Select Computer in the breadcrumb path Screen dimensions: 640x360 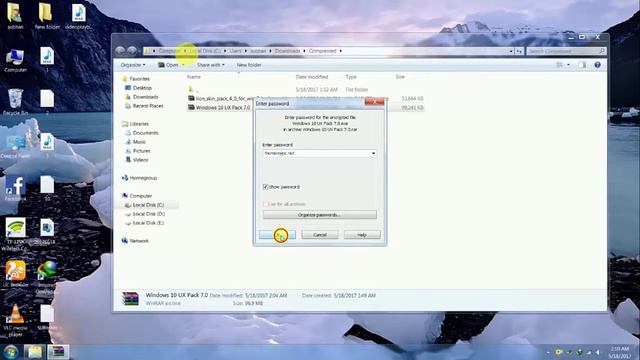[x=170, y=51]
